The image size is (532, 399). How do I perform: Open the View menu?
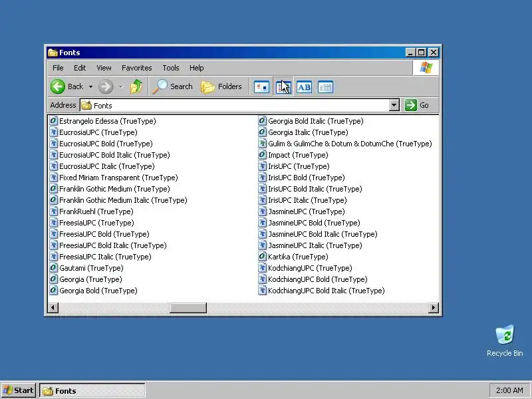104,68
